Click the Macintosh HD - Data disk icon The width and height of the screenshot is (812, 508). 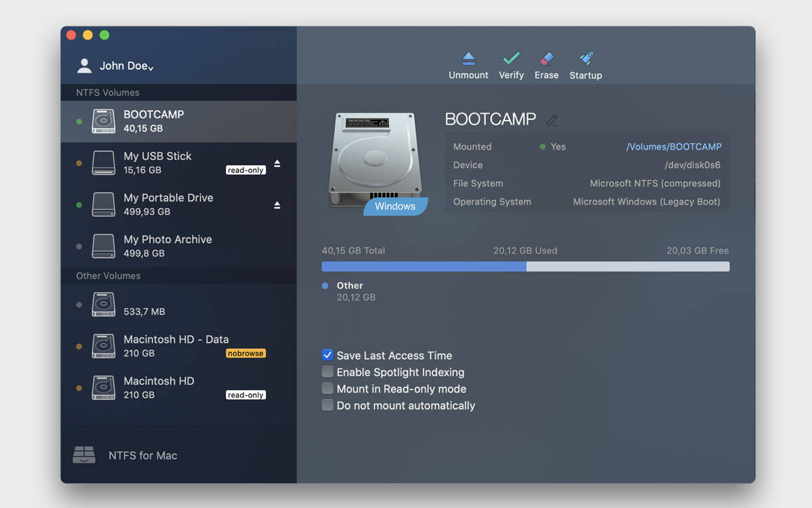click(x=104, y=346)
